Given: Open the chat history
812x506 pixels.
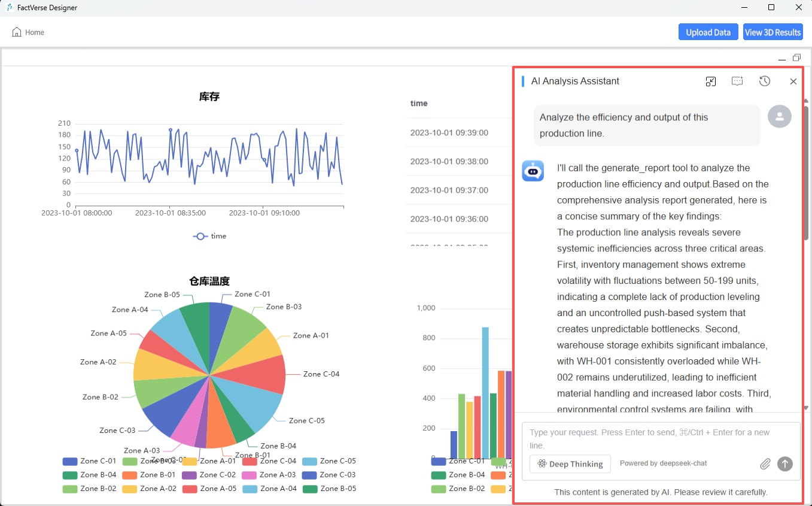Looking at the screenshot, I should pos(765,81).
